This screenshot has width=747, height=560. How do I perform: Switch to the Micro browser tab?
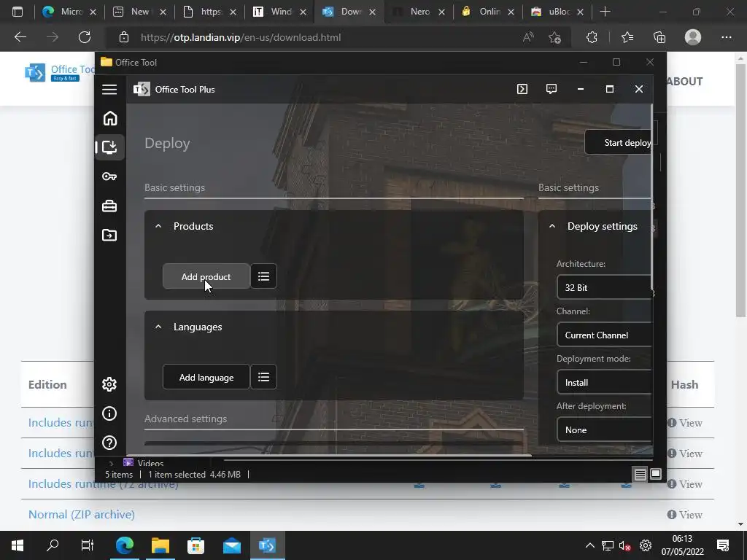tap(69, 12)
